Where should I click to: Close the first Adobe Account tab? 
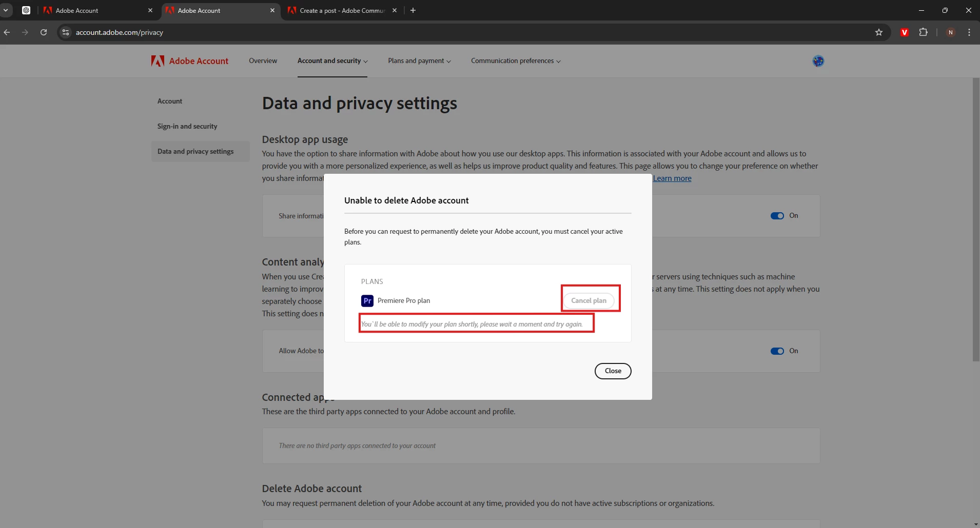tap(150, 10)
